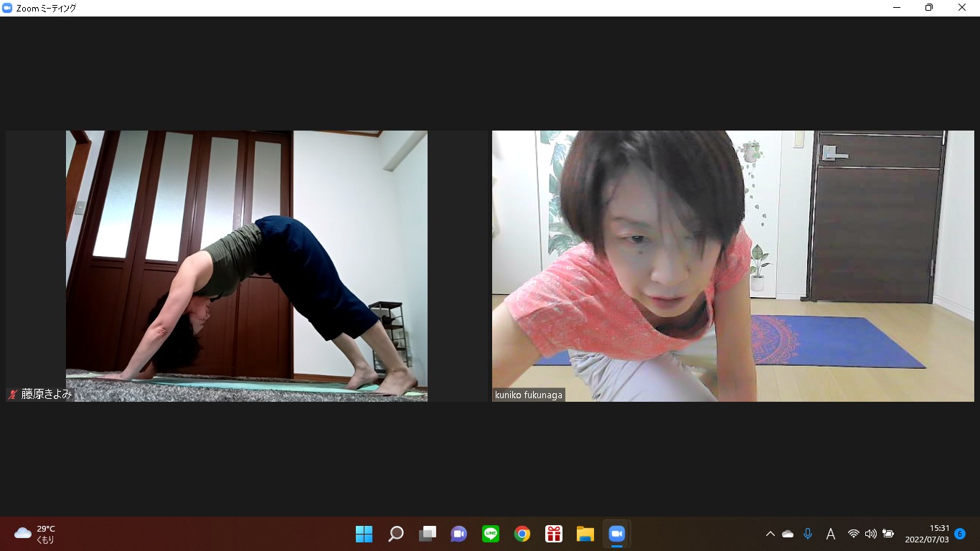The image size is (980, 551).
Task: Open the LINE app in taskbar
Action: [491, 534]
